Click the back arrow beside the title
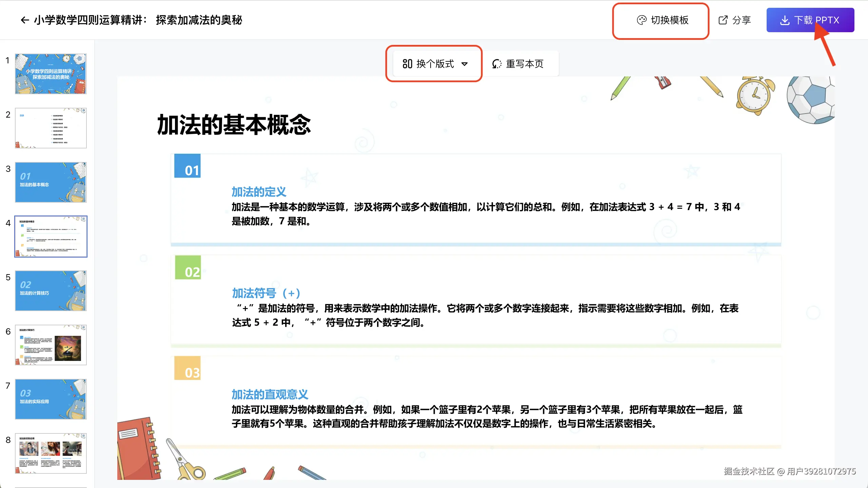Image resolution: width=868 pixels, height=488 pixels. tap(24, 20)
